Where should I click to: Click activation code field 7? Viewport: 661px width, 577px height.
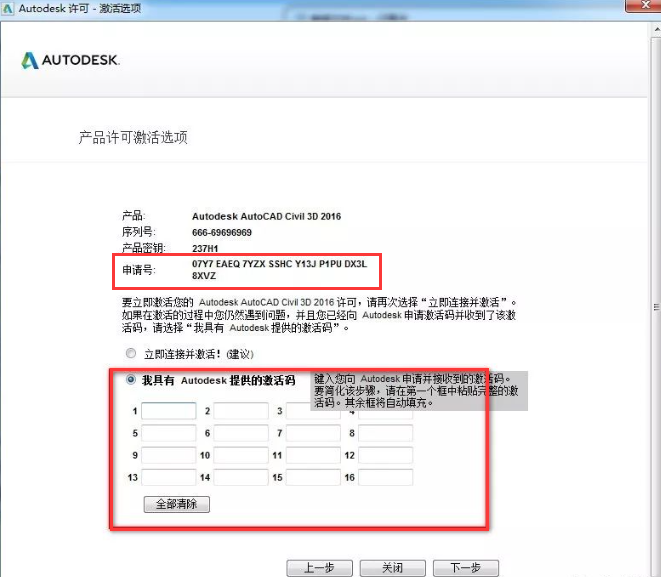[x=313, y=433]
